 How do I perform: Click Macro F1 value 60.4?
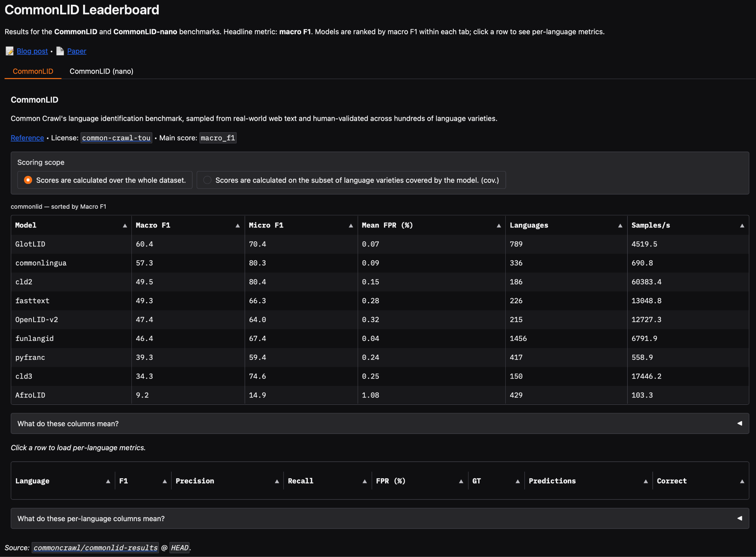(144, 244)
